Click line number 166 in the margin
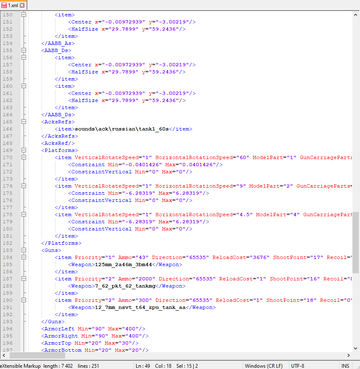Viewport: 360px width, 369px height. (x=7, y=129)
